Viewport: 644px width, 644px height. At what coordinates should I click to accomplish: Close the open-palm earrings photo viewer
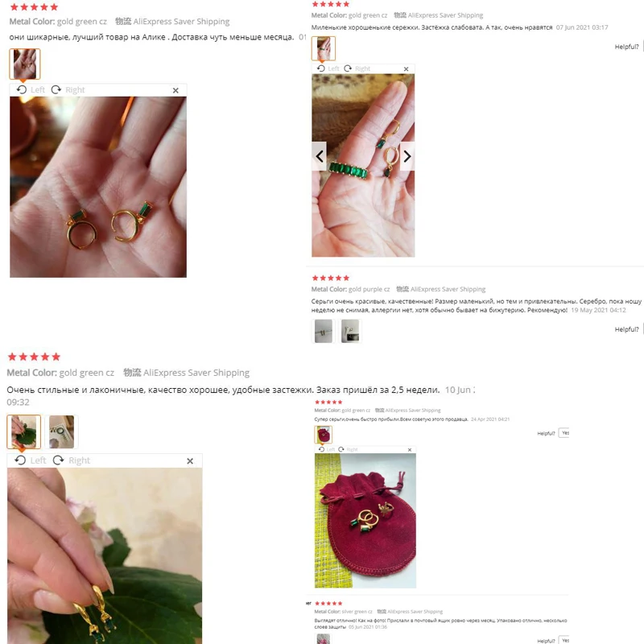tap(175, 90)
